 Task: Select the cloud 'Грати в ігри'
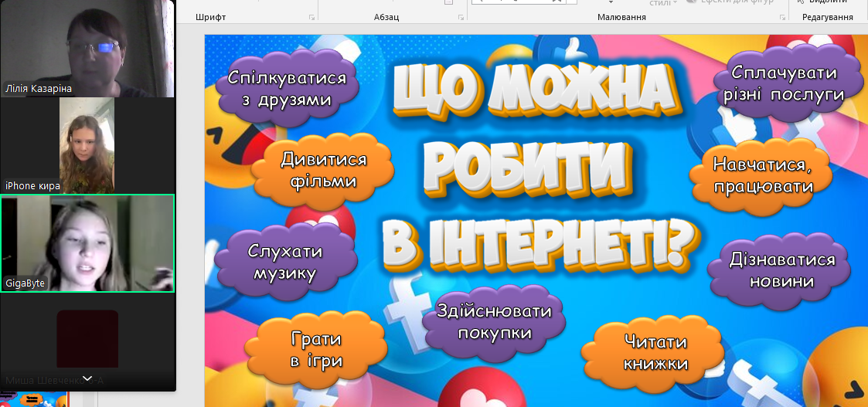coord(316,351)
